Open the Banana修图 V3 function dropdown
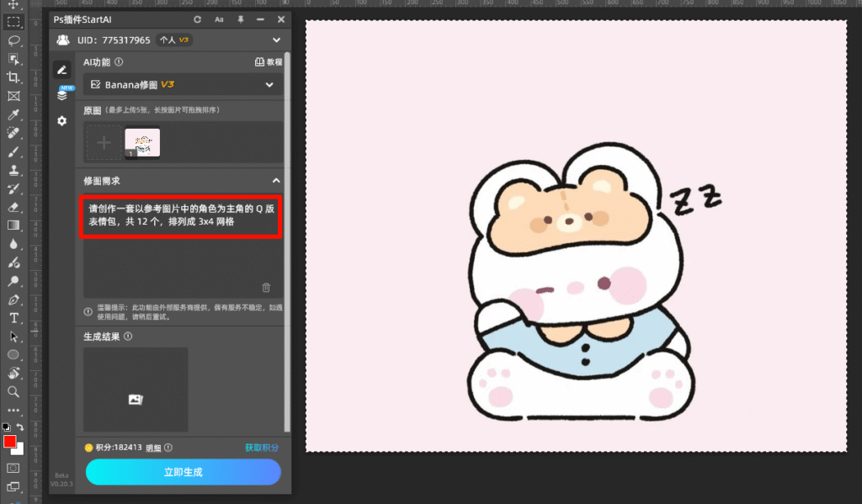862x504 pixels. 182,84
